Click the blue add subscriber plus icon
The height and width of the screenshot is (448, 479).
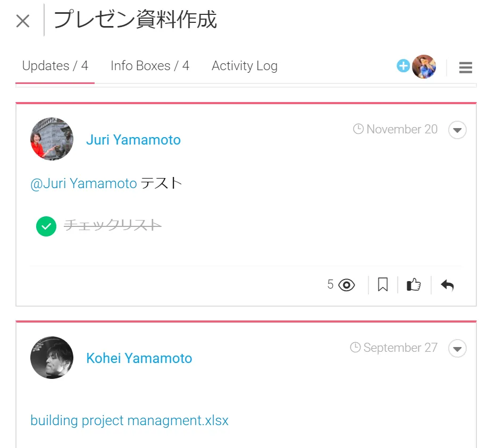point(404,66)
